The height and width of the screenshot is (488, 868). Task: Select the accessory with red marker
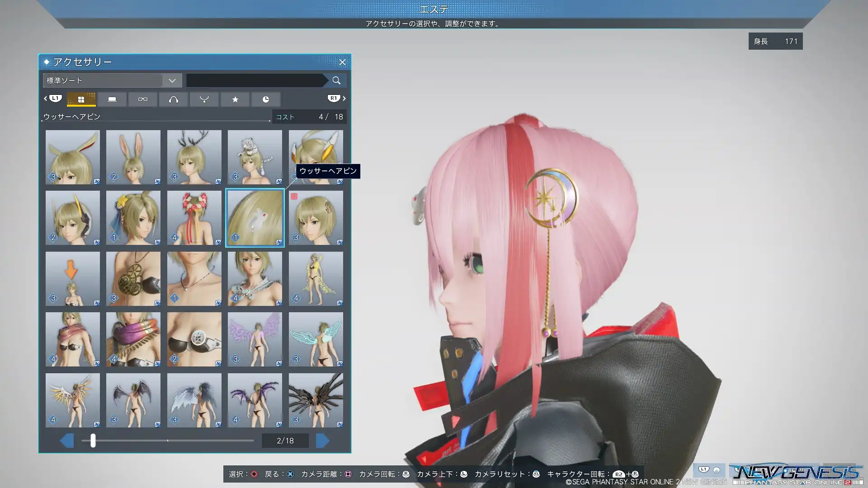(x=316, y=218)
